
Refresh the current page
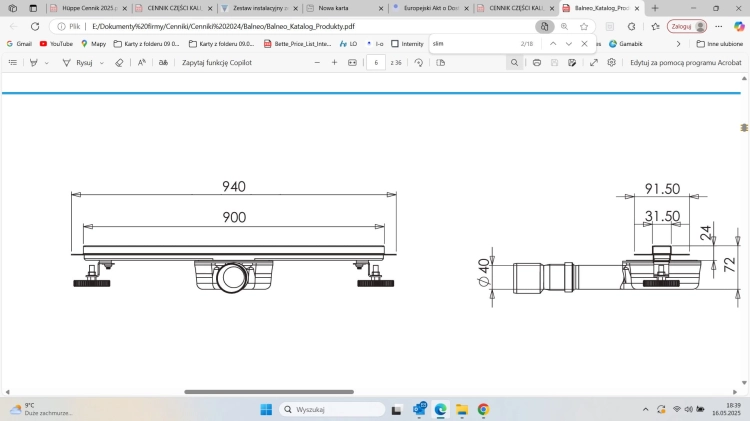pos(35,26)
